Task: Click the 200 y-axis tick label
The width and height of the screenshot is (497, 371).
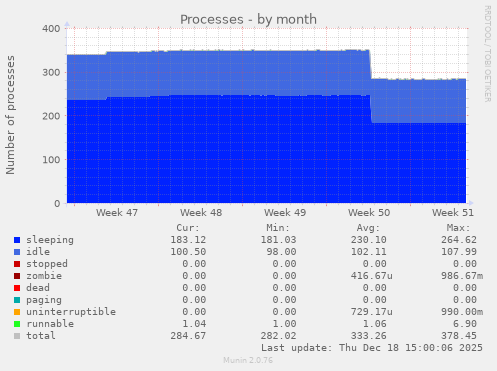Action: 51,116
